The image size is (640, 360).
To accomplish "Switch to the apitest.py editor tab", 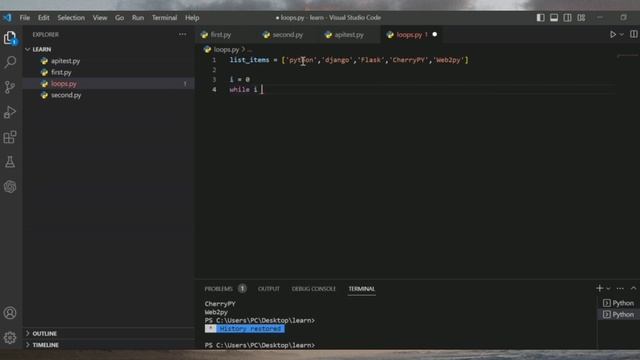I will coord(349,35).
